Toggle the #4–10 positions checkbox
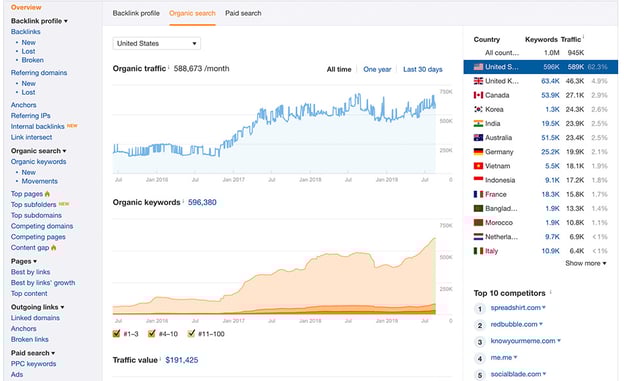The height and width of the screenshot is (381, 624). coord(151,334)
